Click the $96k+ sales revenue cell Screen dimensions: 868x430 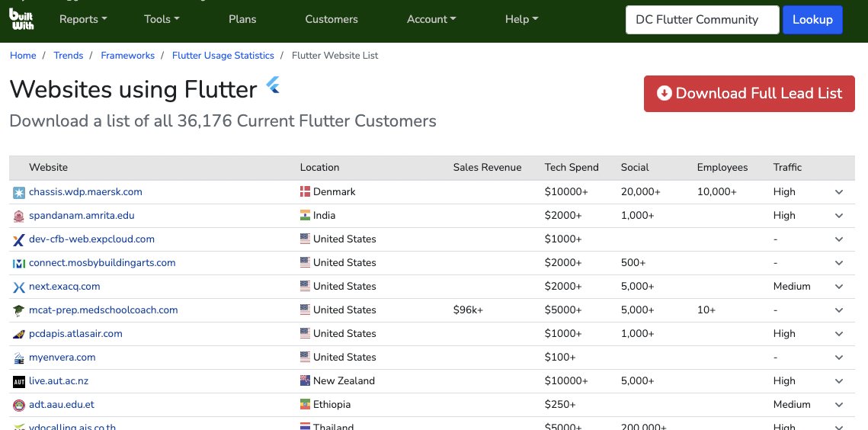click(x=468, y=310)
